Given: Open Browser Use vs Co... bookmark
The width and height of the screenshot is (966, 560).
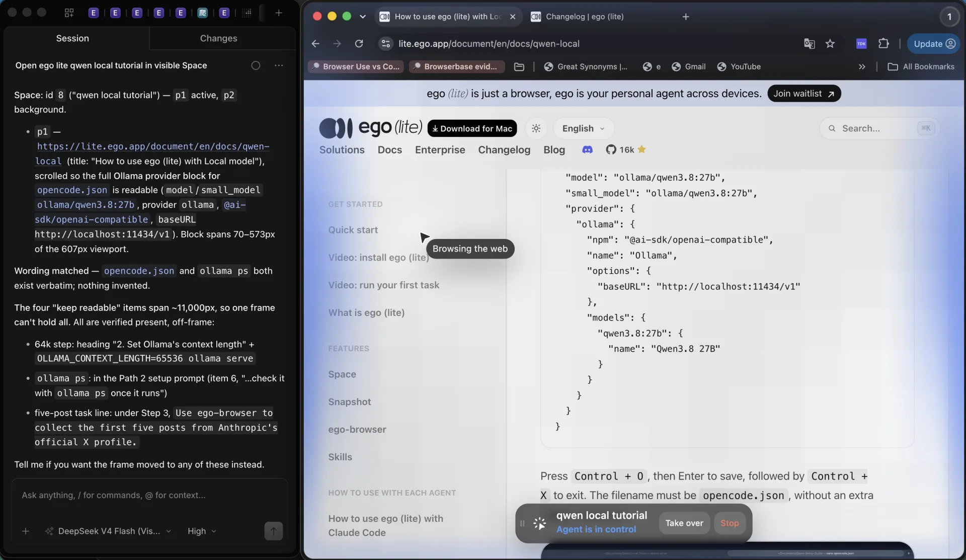Looking at the screenshot, I should 356,67.
